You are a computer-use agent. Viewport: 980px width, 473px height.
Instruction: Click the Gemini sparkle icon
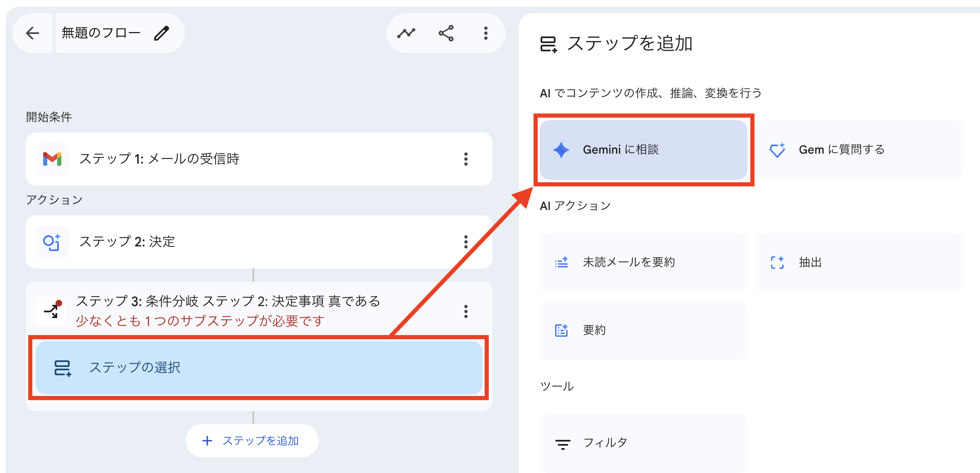561,150
